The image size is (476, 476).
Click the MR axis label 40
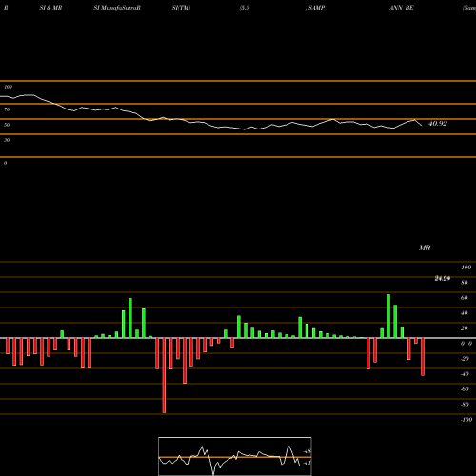465,313
